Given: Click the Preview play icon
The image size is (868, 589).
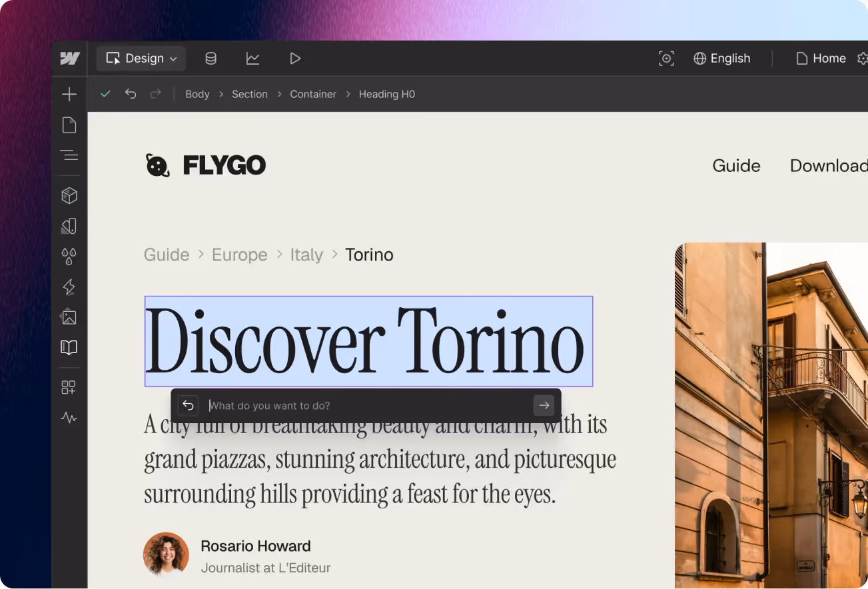Looking at the screenshot, I should pos(295,59).
